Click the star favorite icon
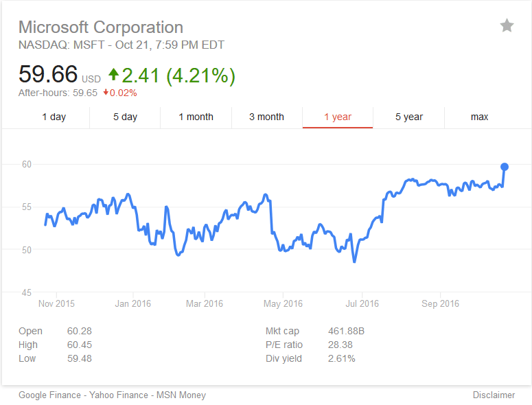The image size is (532, 405). coord(507,26)
